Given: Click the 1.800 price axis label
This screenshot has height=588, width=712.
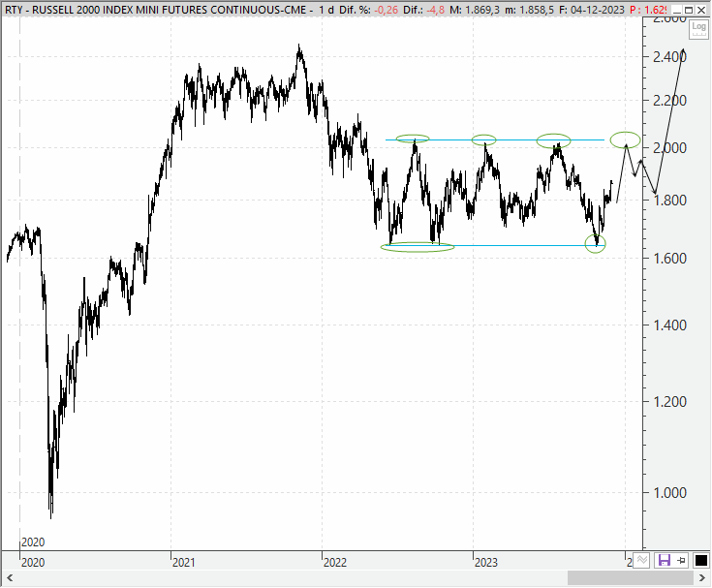Looking at the screenshot, I should [x=669, y=200].
